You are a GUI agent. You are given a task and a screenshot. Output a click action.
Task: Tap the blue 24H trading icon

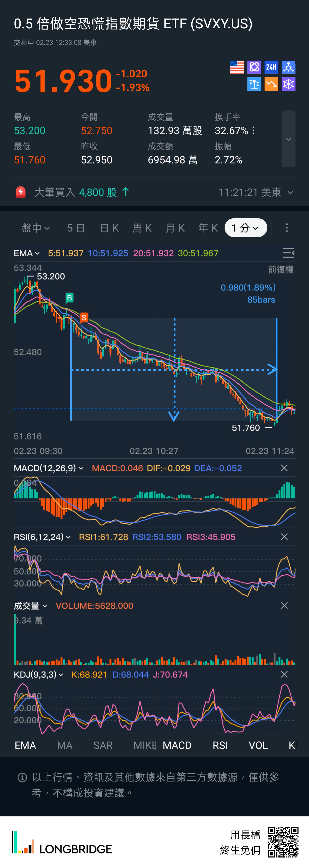(271, 67)
